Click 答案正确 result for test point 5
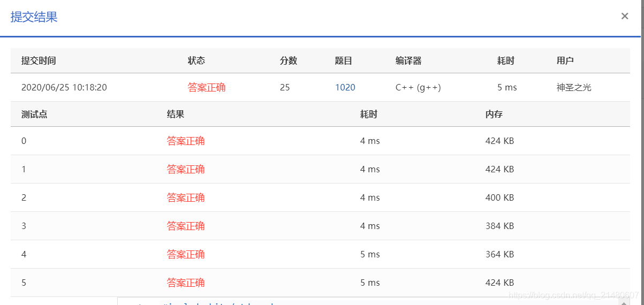The height and width of the screenshot is (305, 644). pos(186,283)
